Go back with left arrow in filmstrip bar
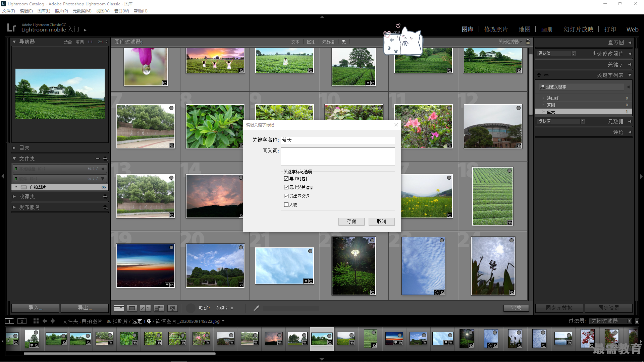 [45, 321]
